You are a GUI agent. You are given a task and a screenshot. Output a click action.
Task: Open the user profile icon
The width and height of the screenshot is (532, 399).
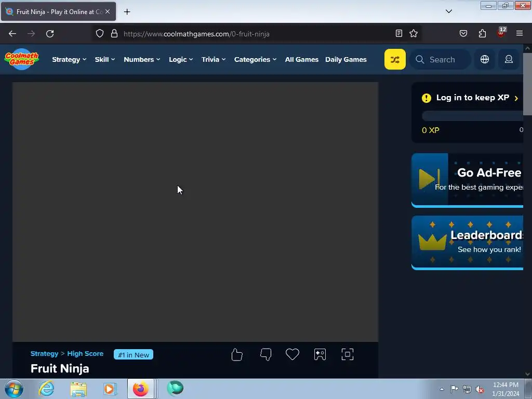pyautogui.click(x=509, y=59)
